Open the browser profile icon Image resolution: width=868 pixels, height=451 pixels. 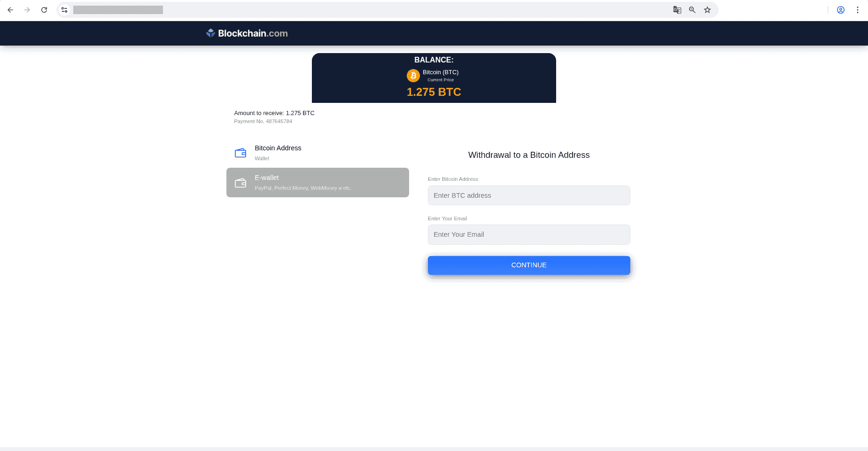point(841,10)
